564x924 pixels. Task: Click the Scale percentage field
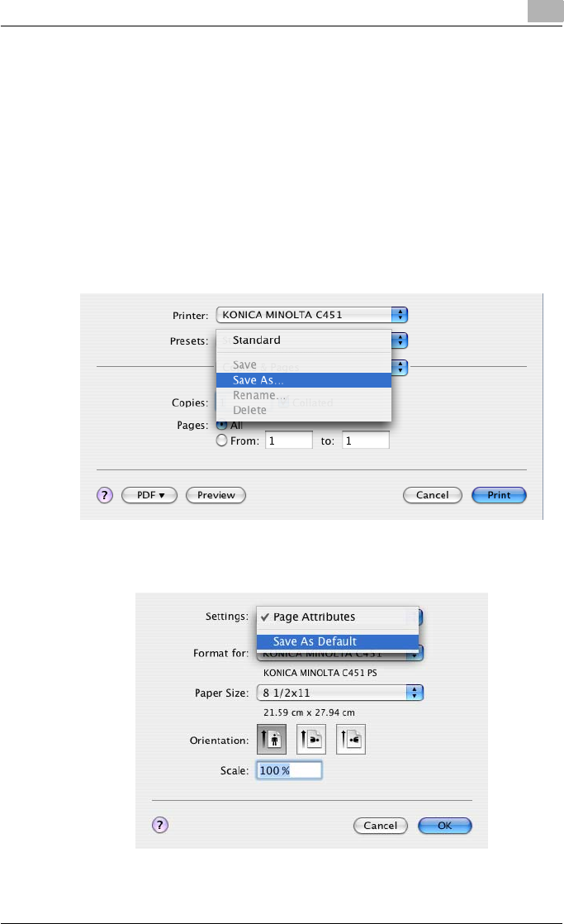coord(288,771)
